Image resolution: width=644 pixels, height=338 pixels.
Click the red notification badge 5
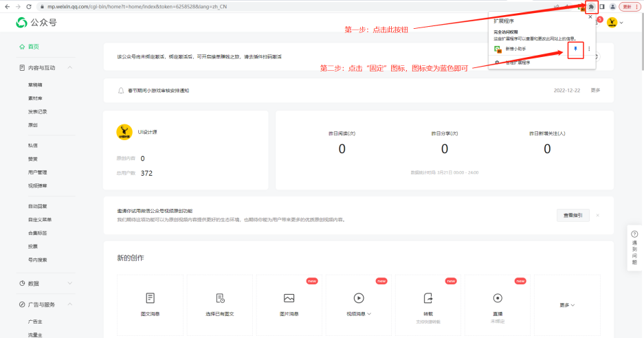click(x=600, y=19)
